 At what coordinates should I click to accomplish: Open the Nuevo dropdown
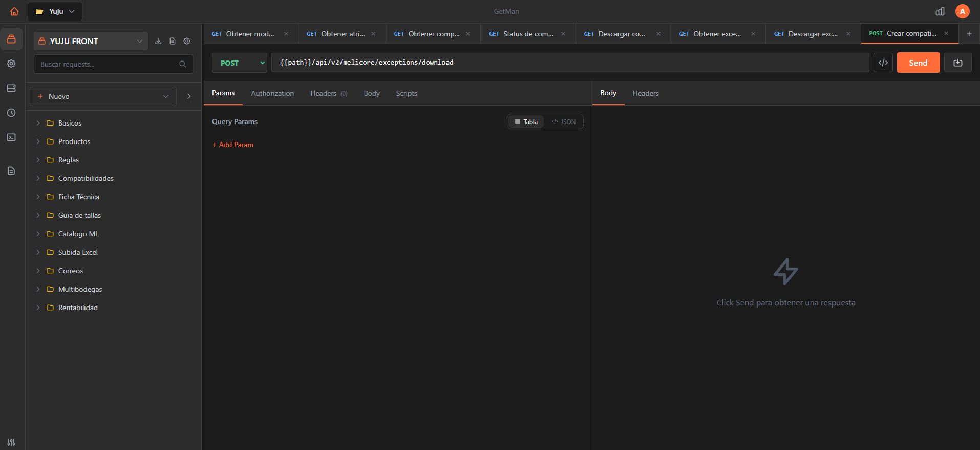(x=103, y=96)
